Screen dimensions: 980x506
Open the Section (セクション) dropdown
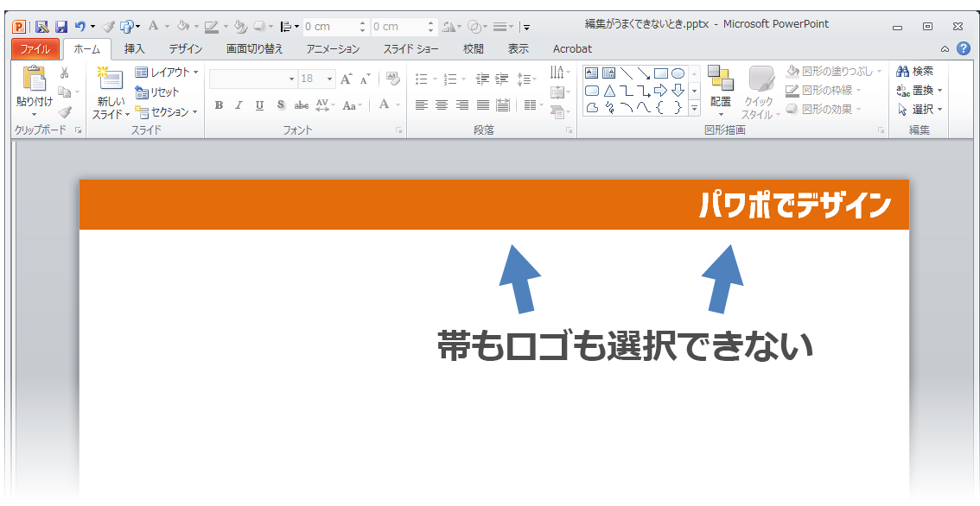point(167,111)
